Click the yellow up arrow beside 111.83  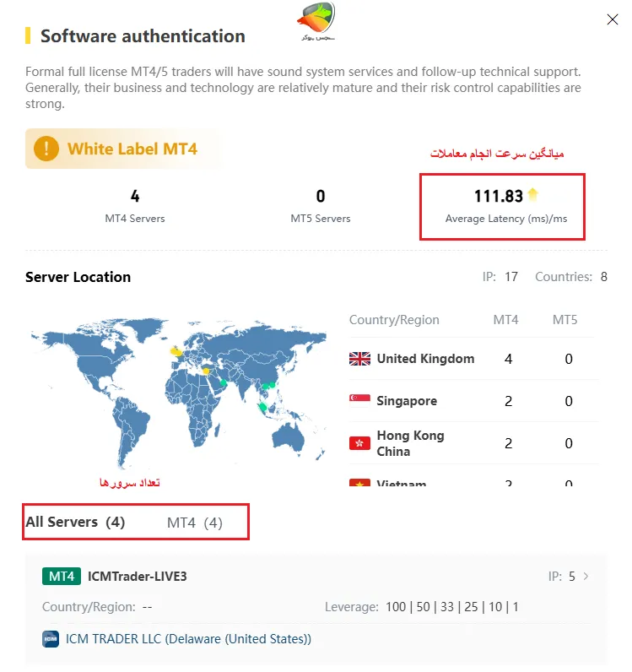(x=532, y=195)
